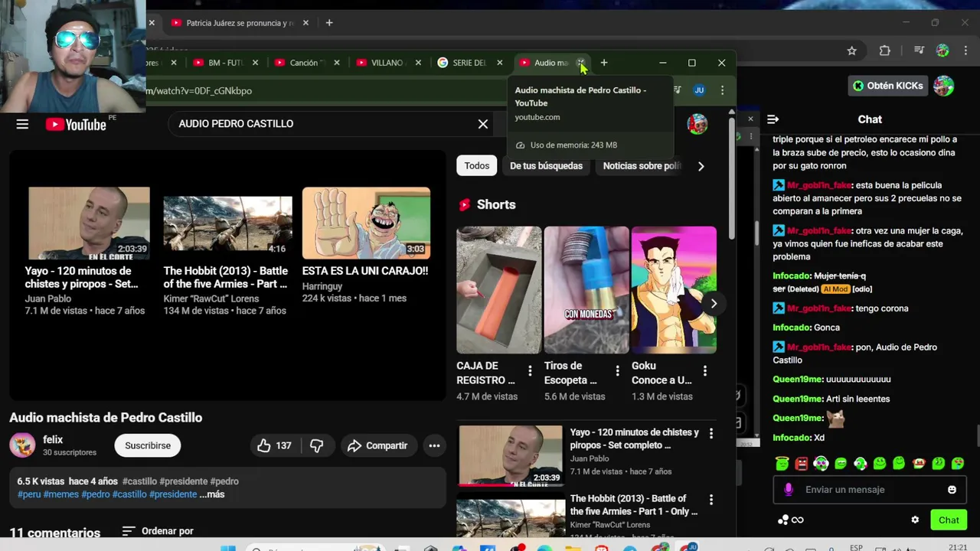Open a new tab in front Chrome window
The height and width of the screenshot is (551, 980).
click(604, 63)
